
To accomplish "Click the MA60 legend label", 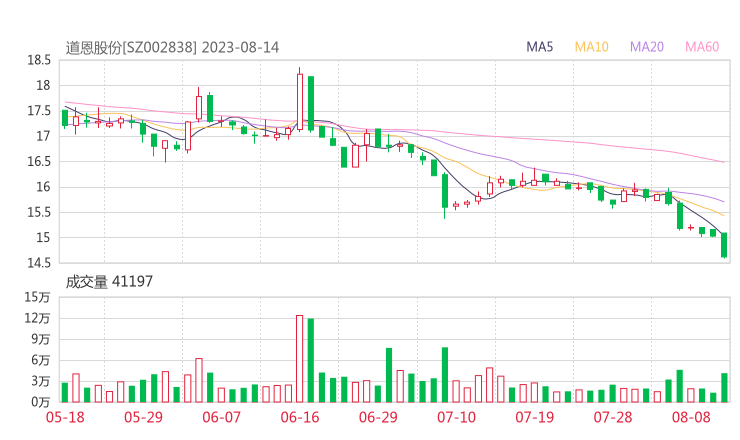I will [702, 47].
